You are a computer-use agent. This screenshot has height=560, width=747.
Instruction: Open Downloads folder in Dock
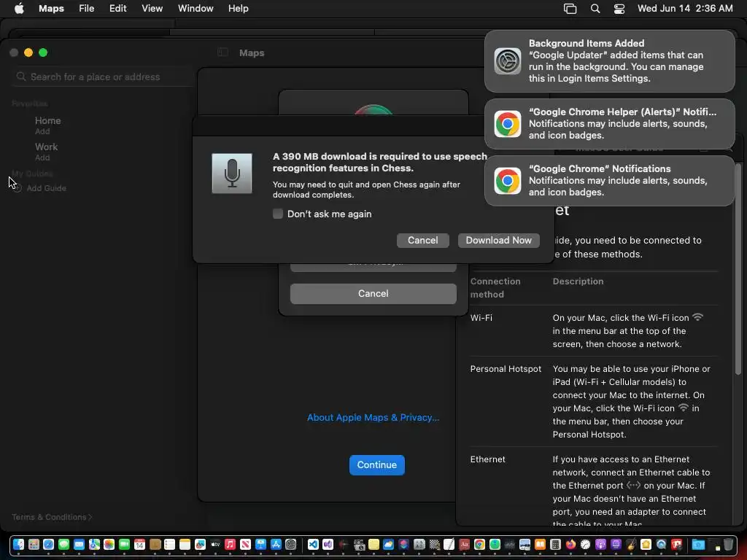point(698,544)
